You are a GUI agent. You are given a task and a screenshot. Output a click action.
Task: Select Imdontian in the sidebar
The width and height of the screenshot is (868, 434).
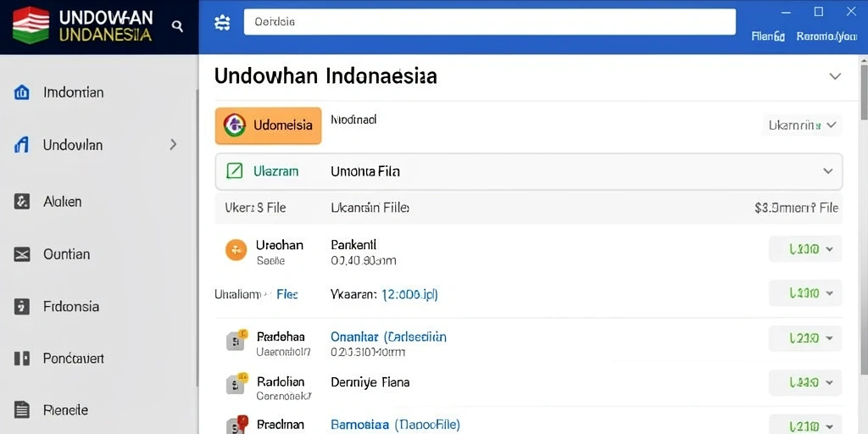pyautogui.click(x=73, y=92)
